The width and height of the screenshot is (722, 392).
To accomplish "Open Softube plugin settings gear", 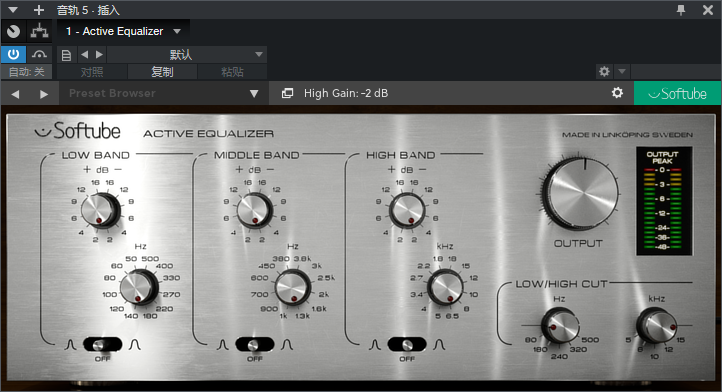I will 617,93.
